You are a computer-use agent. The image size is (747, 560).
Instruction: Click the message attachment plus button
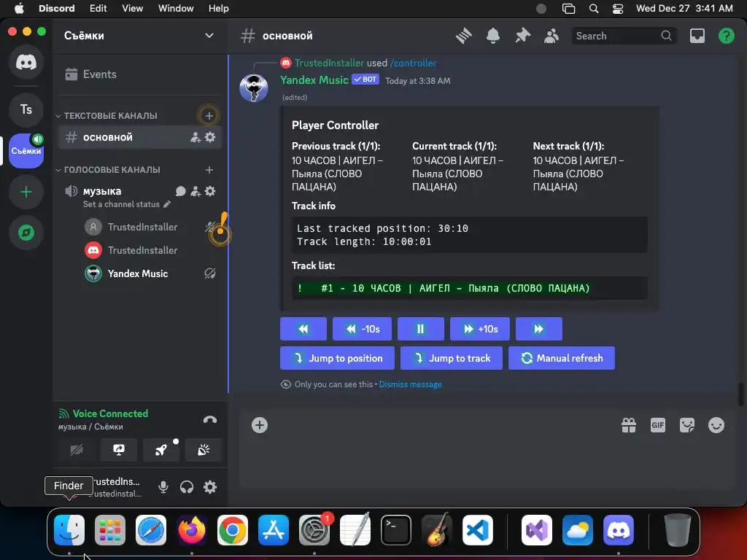(x=260, y=425)
